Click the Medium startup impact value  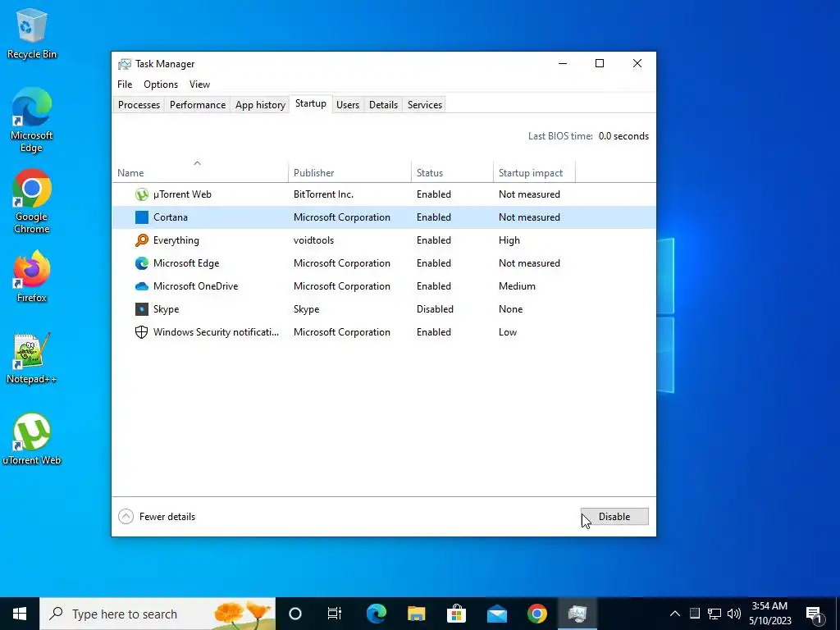coord(517,286)
